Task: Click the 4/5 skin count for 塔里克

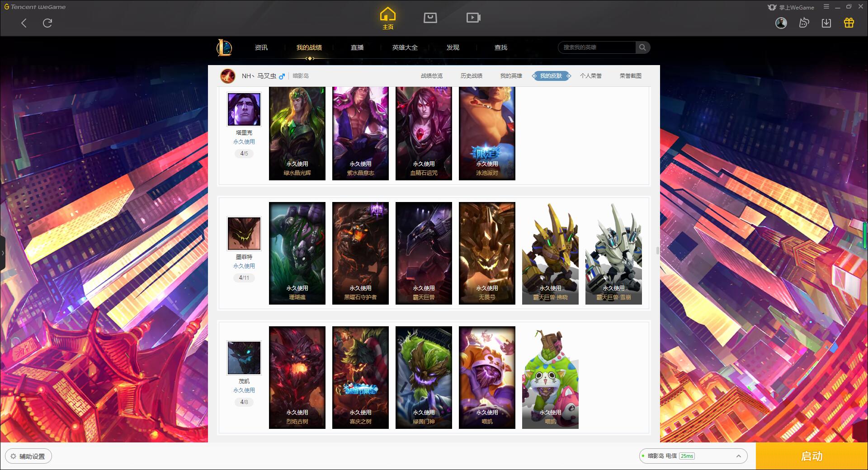Action: (x=244, y=154)
